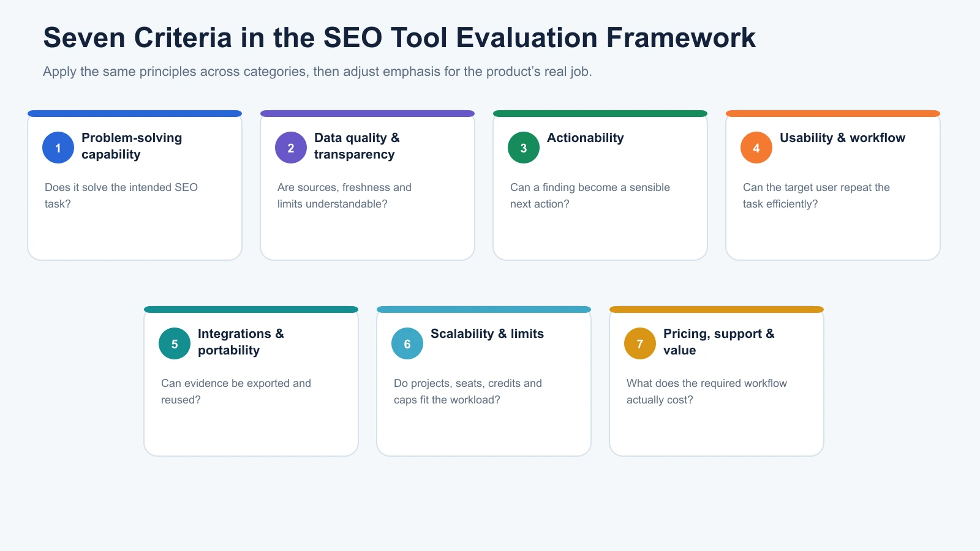Click the orange number 4 circle
The width and height of the screenshot is (980, 551).
[756, 148]
